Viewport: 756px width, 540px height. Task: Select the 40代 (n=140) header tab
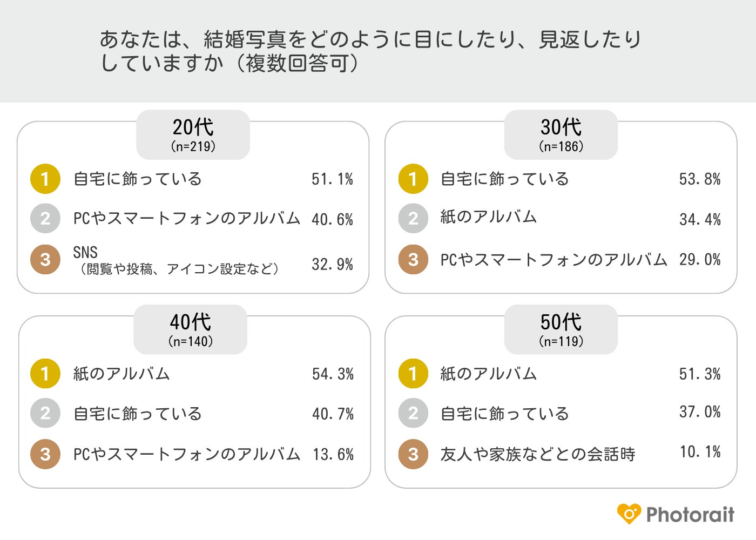[x=190, y=329]
